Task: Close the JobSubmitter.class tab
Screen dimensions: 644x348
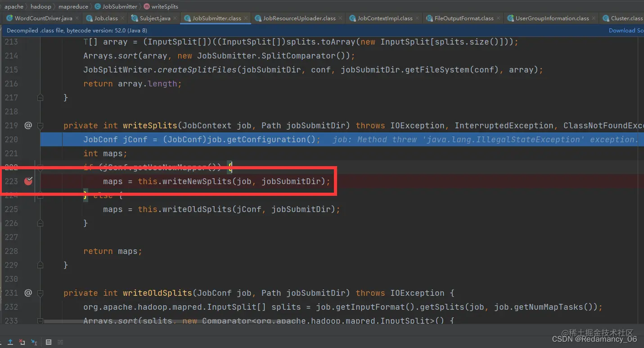Action: pos(246,18)
